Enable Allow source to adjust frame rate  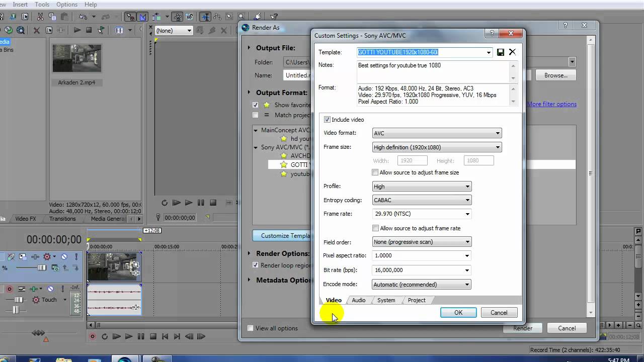click(x=375, y=228)
